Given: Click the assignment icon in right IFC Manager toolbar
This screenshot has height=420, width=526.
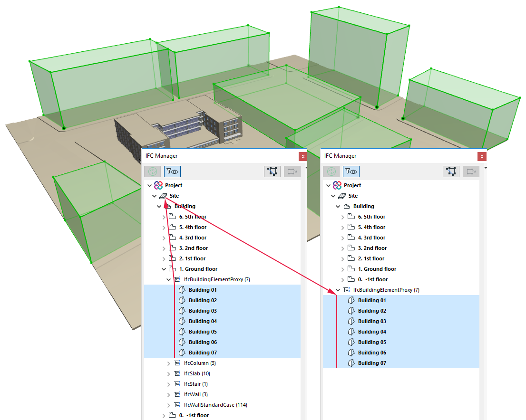Looking at the screenshot, I should (x=471, y=172).
